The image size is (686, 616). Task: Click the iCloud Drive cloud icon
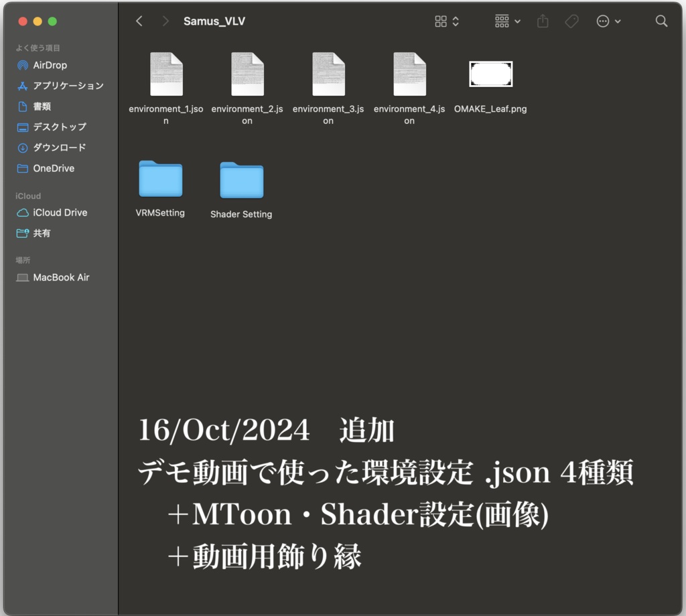(x=23, y=212)
